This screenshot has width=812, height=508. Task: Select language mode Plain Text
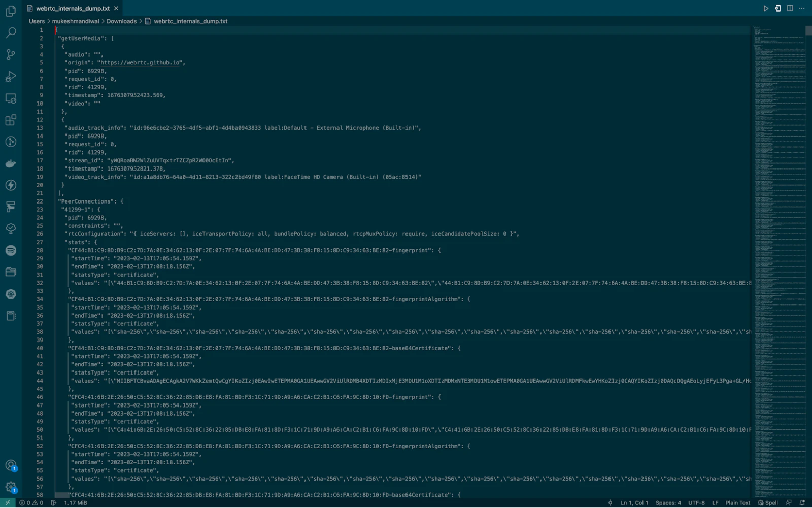[737, 503]
